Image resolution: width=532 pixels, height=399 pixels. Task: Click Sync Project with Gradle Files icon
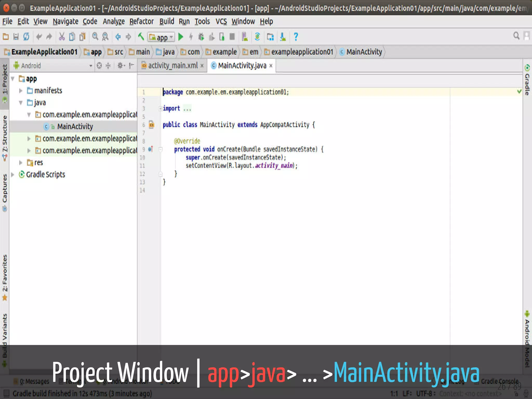point(257,37)
